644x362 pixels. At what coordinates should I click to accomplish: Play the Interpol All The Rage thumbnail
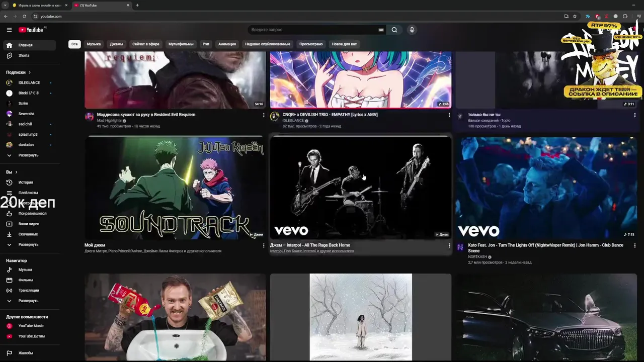[361, 188]
